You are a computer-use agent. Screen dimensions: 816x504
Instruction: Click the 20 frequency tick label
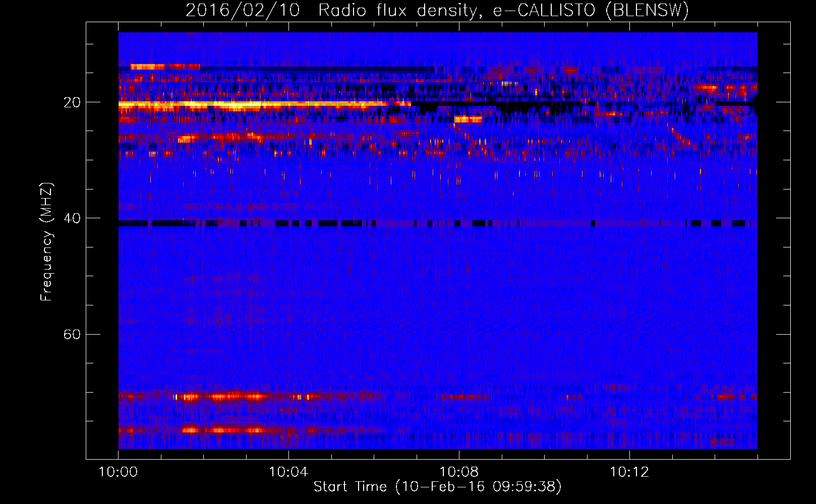[72, 102]
